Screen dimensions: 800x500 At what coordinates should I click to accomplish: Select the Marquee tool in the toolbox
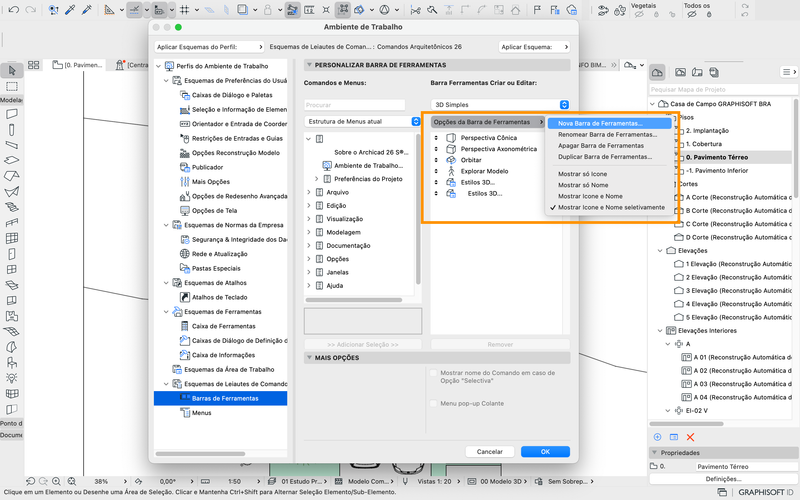[12, 86]
